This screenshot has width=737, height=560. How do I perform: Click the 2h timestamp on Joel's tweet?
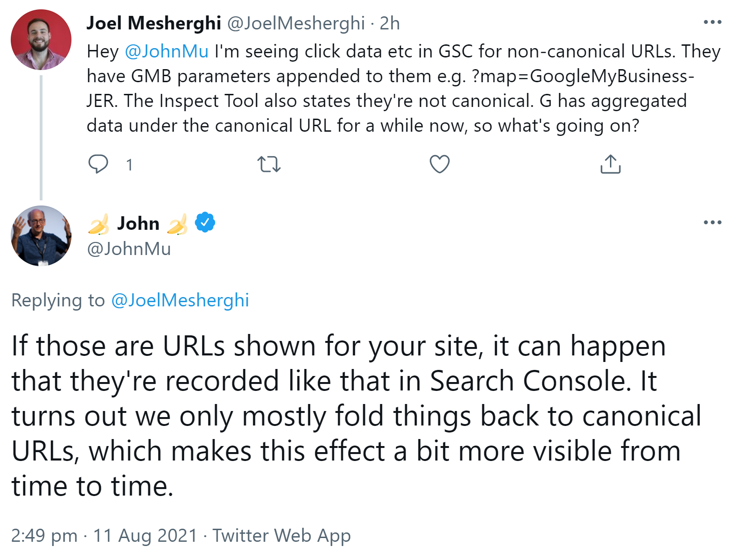click(x=390, y=23)
